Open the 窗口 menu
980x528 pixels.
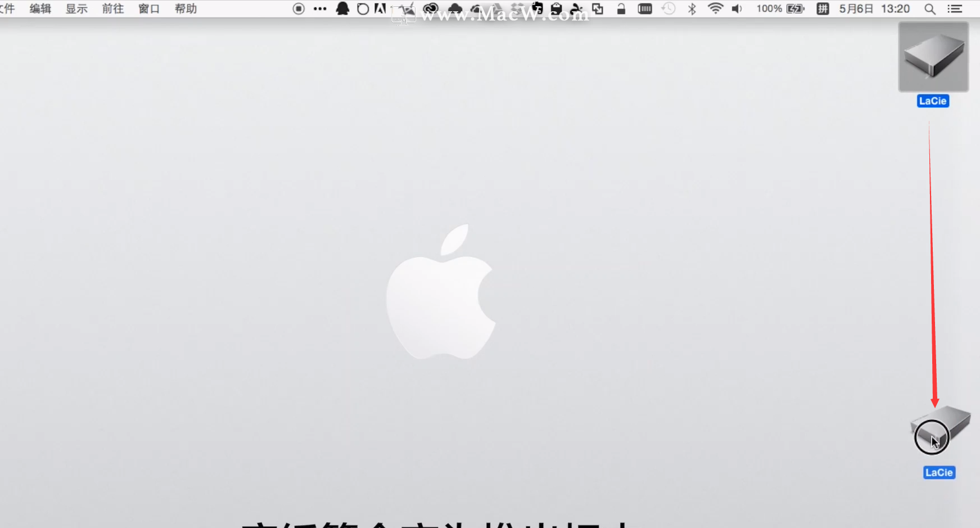pos(149,8)
